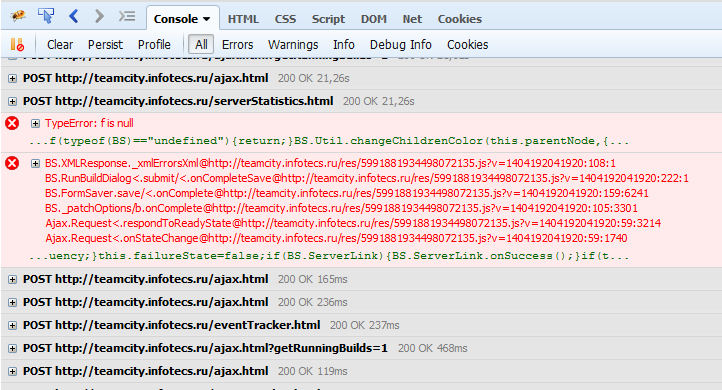Screen dimensions: 722x390
Task: Activate the inspect element pointer tool
Action: 46,16
